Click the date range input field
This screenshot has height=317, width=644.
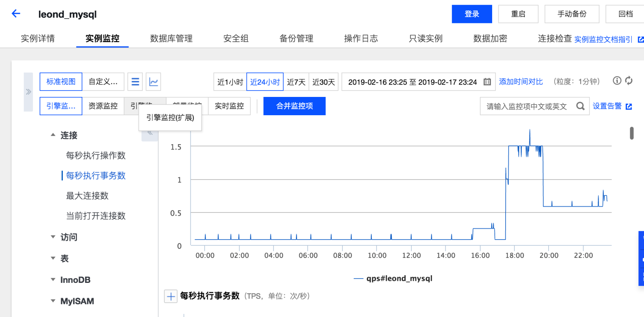pos(419,82)
